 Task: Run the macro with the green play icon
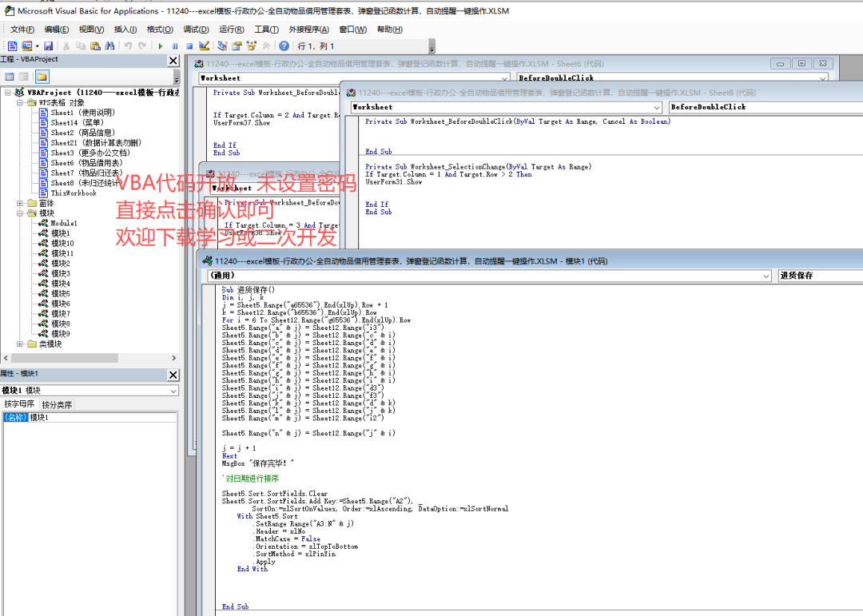[x=160, y=46]
